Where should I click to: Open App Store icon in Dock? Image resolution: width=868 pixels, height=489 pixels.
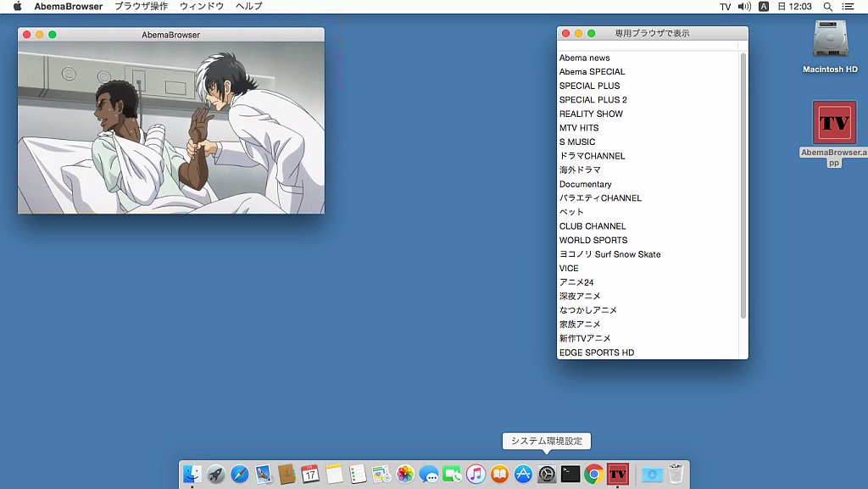click(x=523, y=474)
